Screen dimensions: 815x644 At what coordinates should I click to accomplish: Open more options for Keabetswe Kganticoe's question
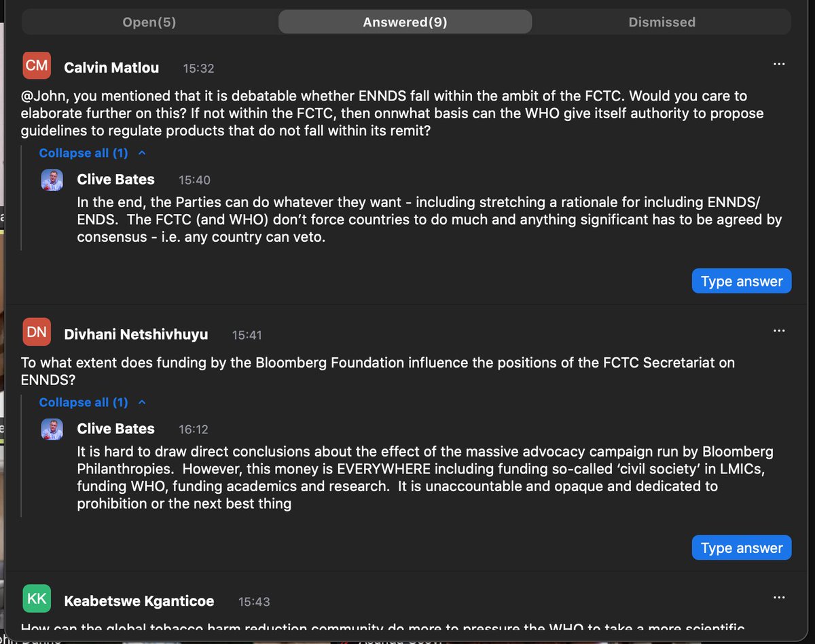point(779,598)
